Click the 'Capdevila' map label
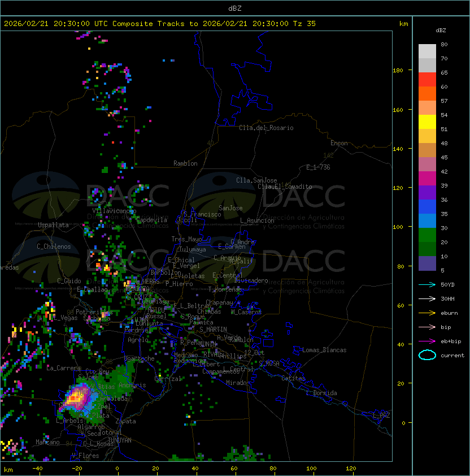The height and width of the screenshot is (476, 470). point(152,220)
